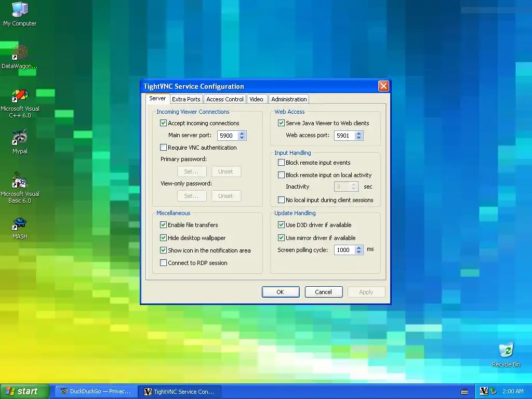The height and width of the screenshot is (399, 532).
Task: Uncheck Use D3D driver if available
Action: pyautogui.click(x=281, y=224)
